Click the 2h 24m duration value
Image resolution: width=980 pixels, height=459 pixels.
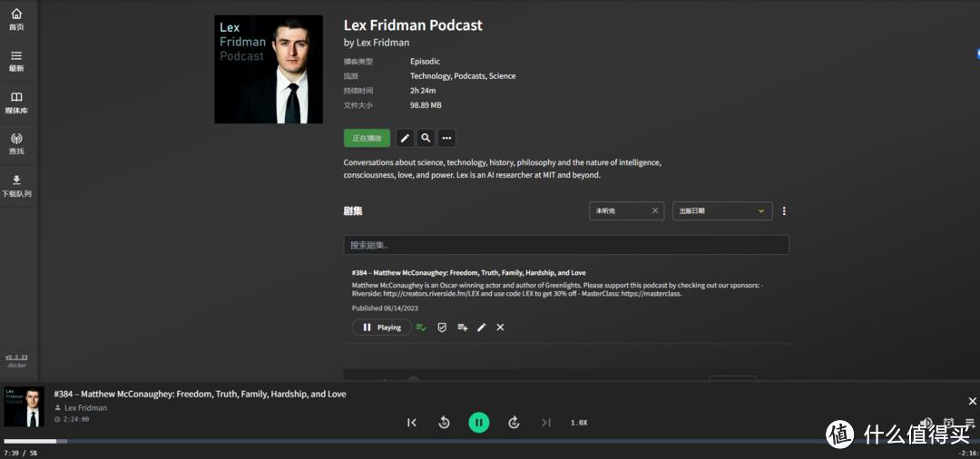[423, 91]
